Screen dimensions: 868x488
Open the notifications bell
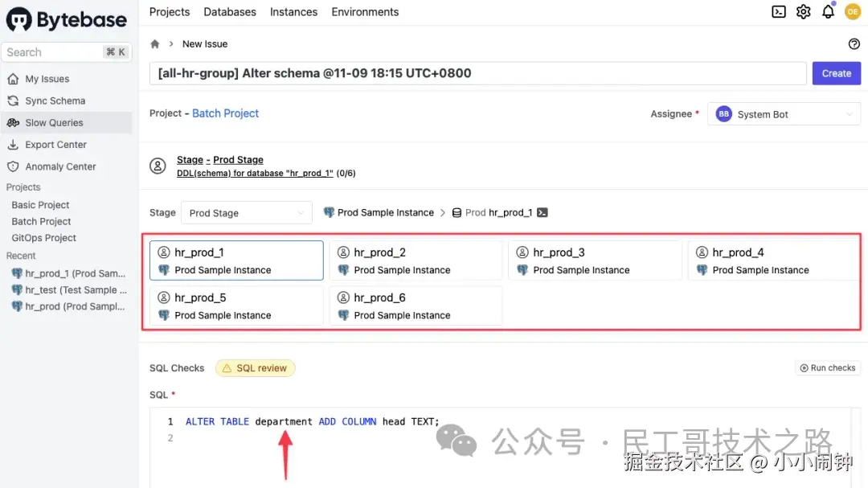pyautogui.click(x=828, y=11)
